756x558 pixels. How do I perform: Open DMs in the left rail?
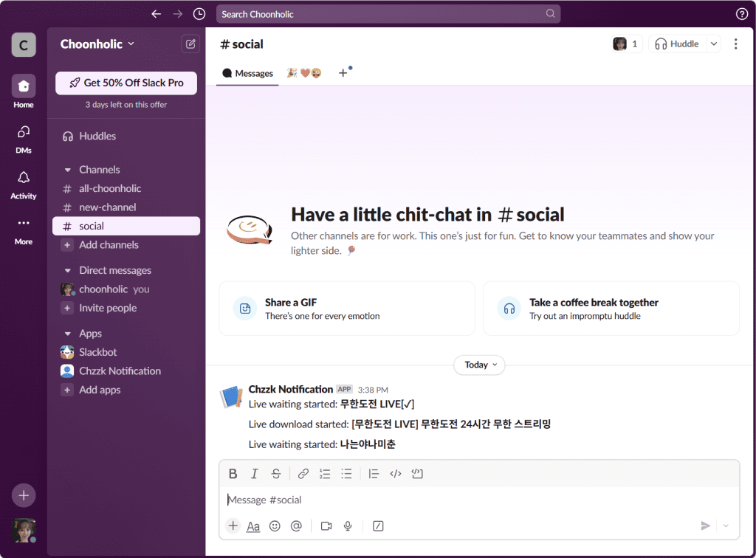24,139
